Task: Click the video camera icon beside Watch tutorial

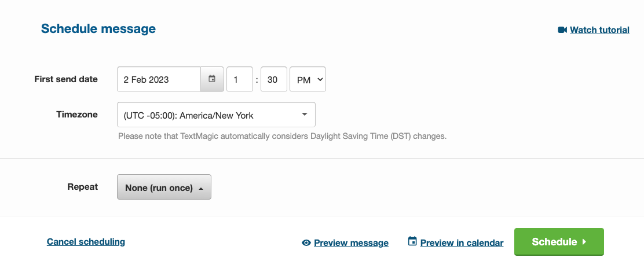Action: [x=562, y=30]
